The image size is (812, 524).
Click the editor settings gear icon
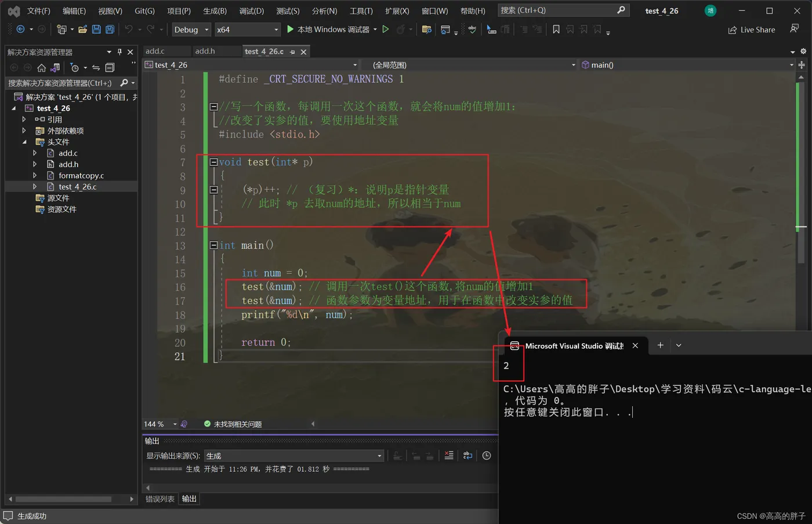(x=803, y=51)
